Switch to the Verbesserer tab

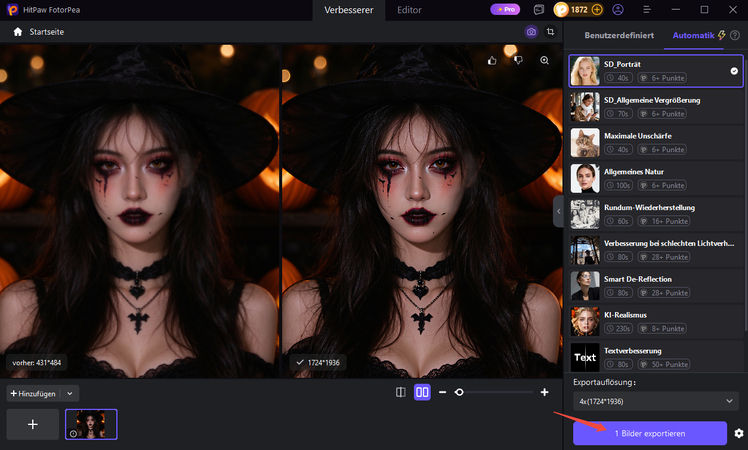tap(349, 10)
